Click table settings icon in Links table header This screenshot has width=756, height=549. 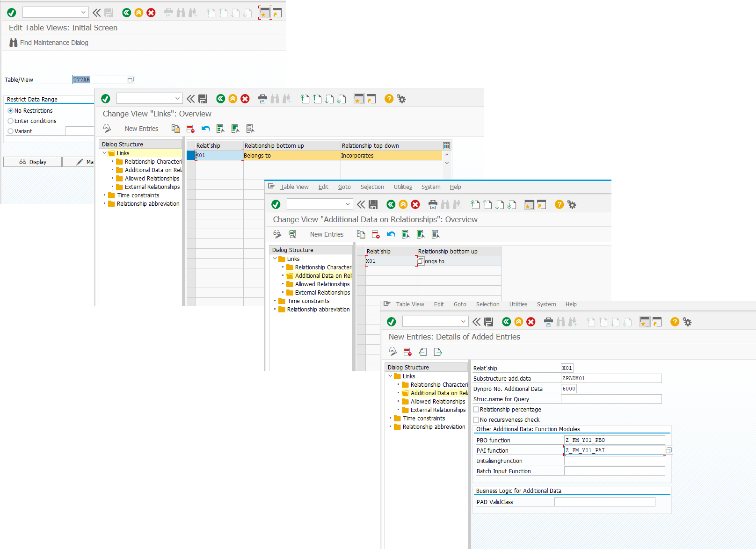(446, 146)
